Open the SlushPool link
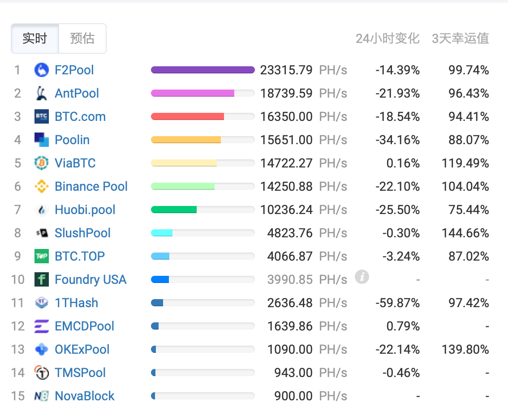This screenshot has width=508, height=420. pos(82,233)
